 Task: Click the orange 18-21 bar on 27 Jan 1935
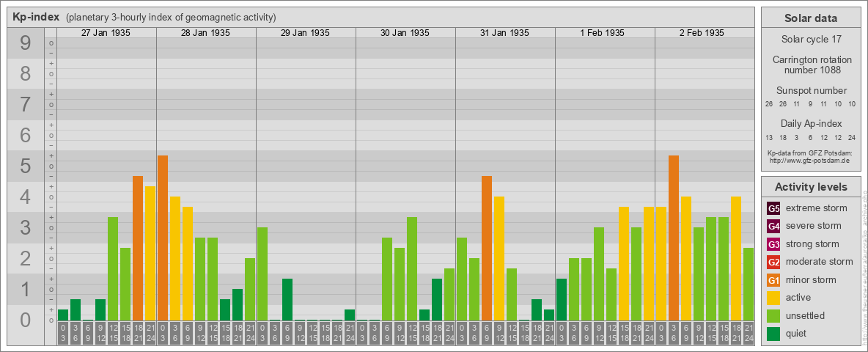[x=138, y=249]
